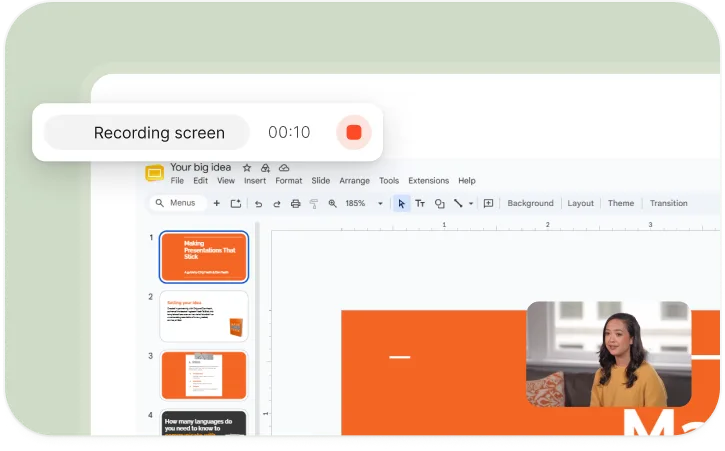Print the presentation
This screenshot has width=725, height=451.
(295, 204)
